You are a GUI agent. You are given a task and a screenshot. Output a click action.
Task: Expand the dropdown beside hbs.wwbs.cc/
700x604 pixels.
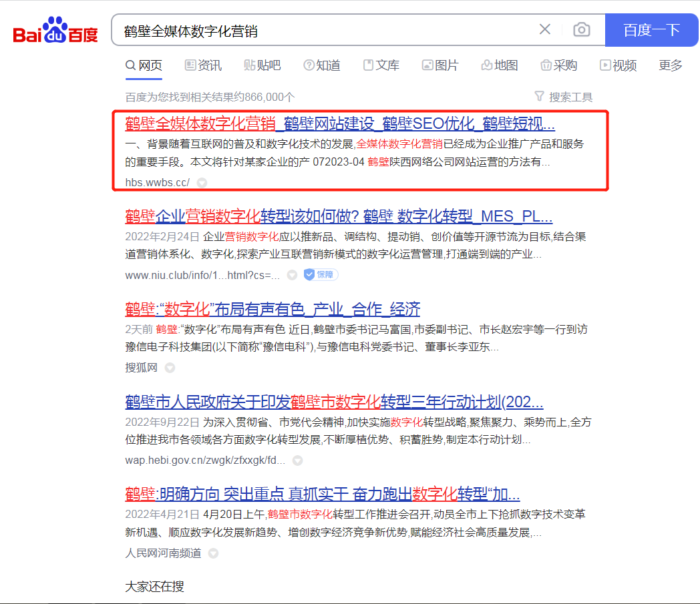202,182
